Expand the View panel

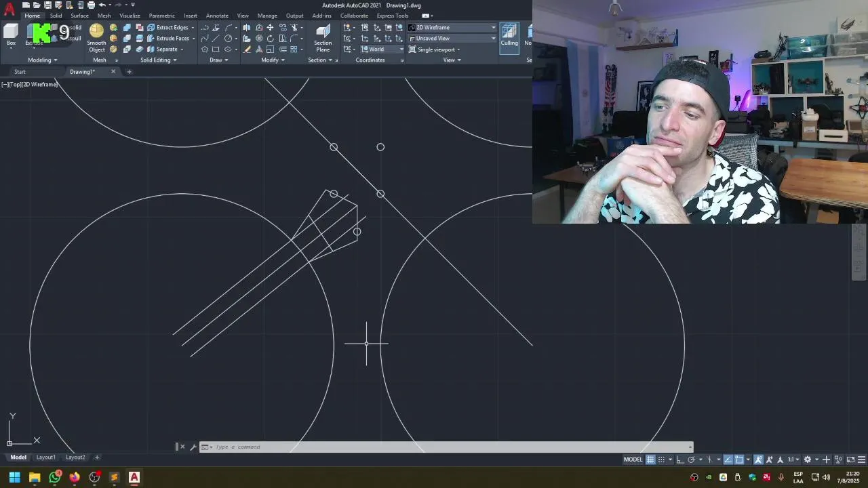(x=452, y=60)
